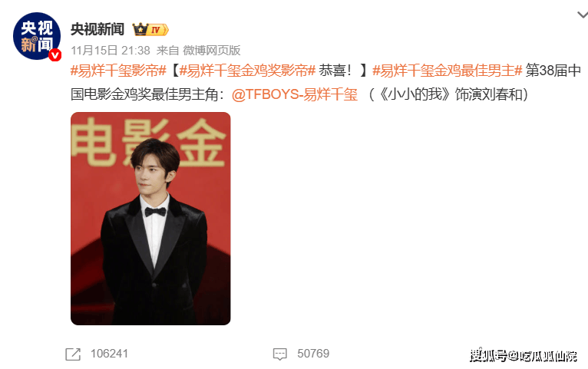Enlarge the red carpet photo thumbnail
This screenshot has height=369, width=588.
[x=150, y=219]
